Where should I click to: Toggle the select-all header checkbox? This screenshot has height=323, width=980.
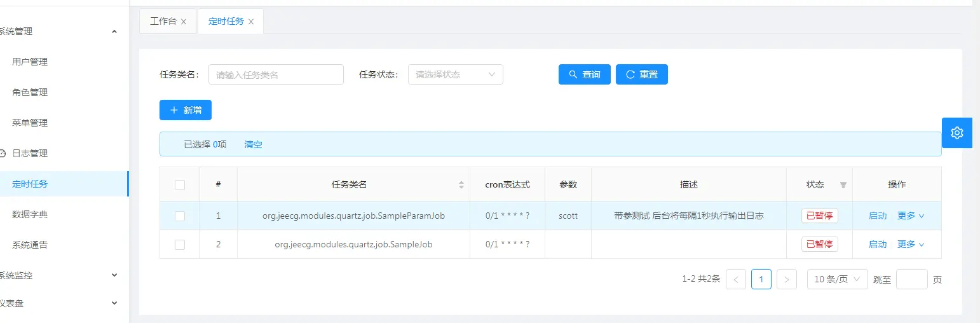tap(180, 185)
